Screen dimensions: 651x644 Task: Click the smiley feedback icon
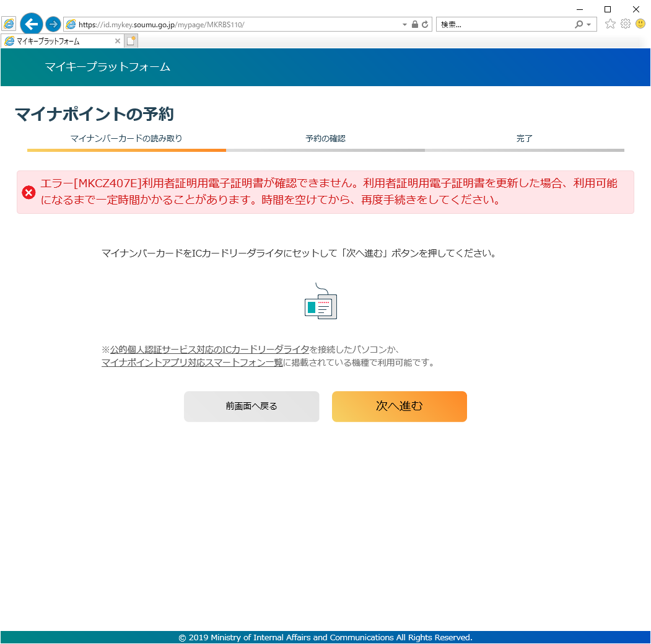pyautogui.click(x=640, y=24)
